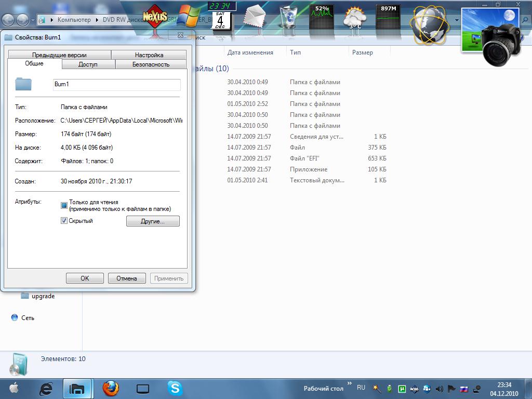Switch to the 'Настройка' tab
532x399 pixels.
click(149, 55)
